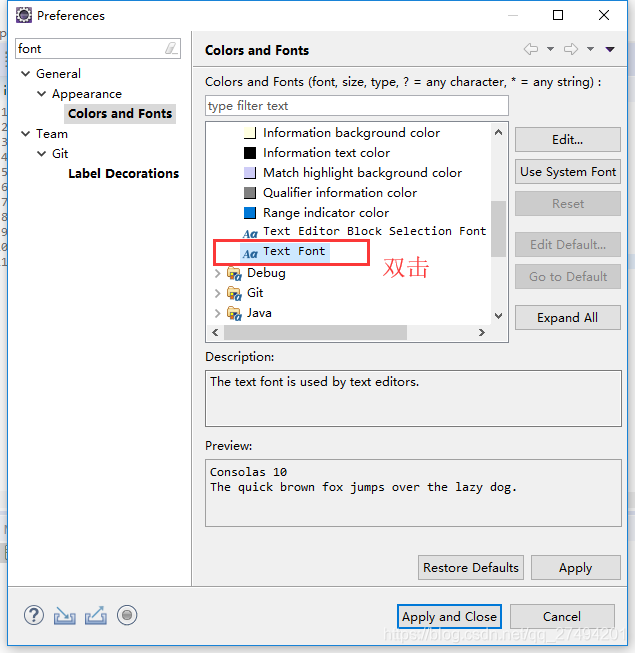
Task: Click the list scroll up arrow
Action: [498, 132]
